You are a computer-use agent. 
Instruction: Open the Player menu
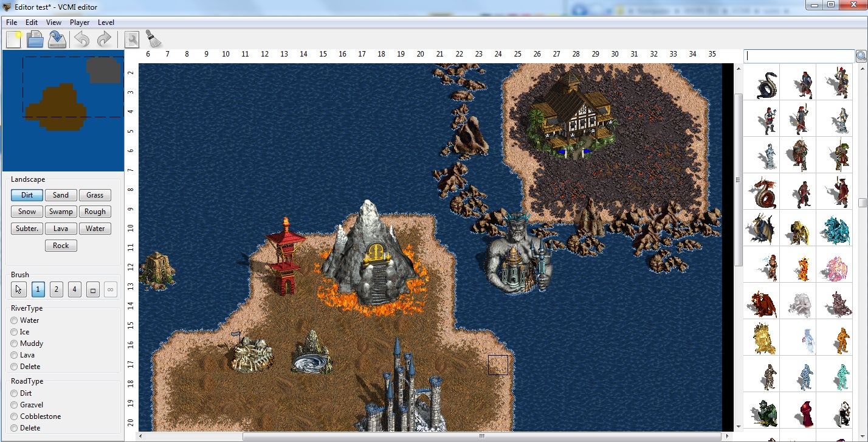pyautogui.click(x=80, y=22)
